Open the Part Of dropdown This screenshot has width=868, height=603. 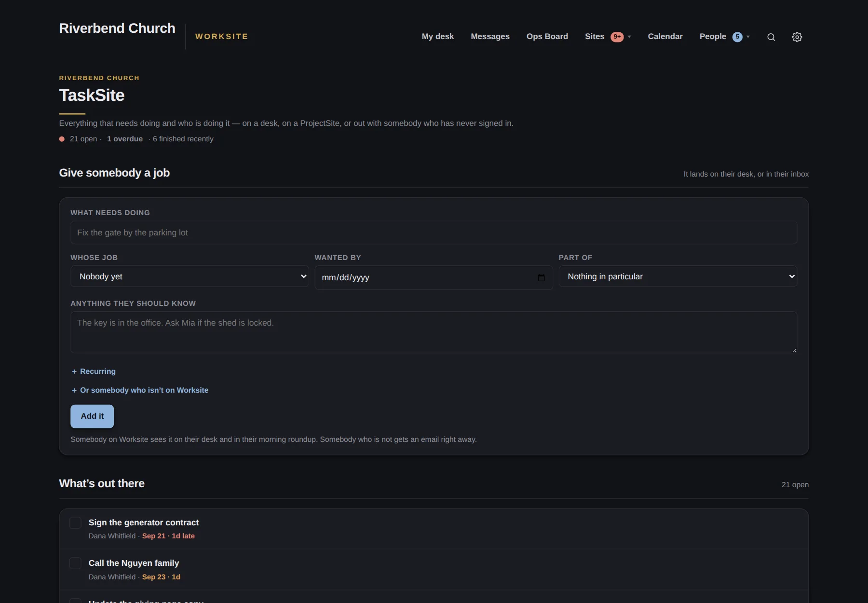click(x=678, y=276)
